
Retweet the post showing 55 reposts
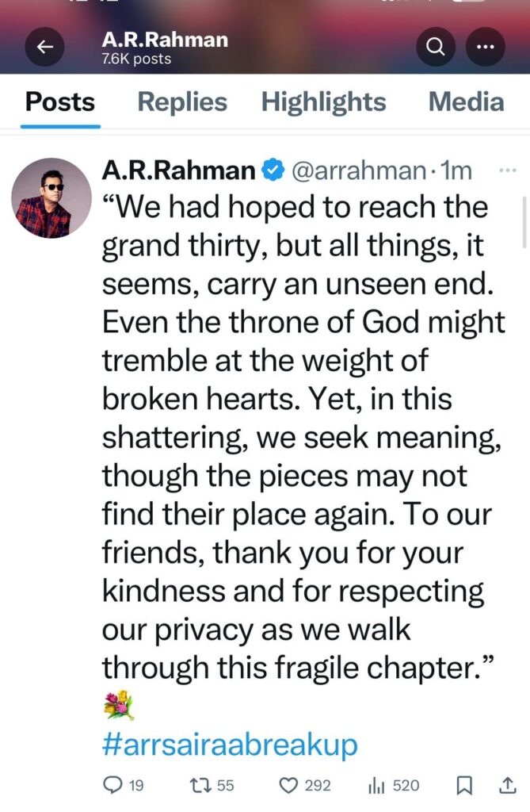(212, 786)
